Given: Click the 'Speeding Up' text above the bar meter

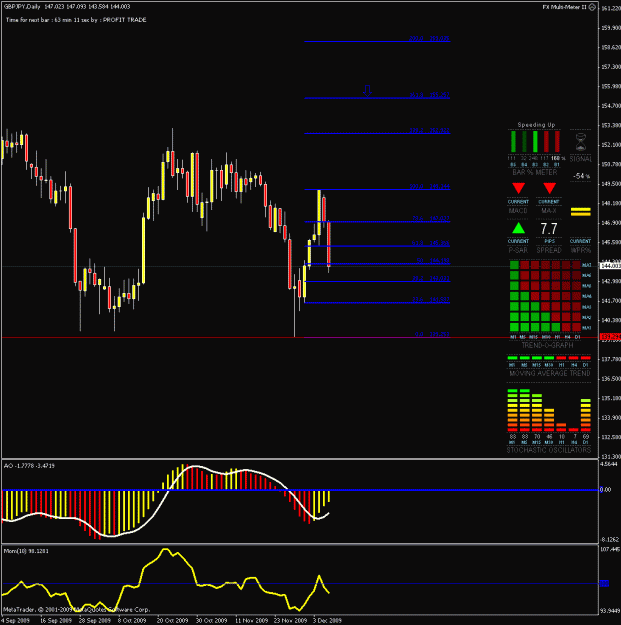Looking at the screenshot, I should pyautogui.click(x=536, y=125).
